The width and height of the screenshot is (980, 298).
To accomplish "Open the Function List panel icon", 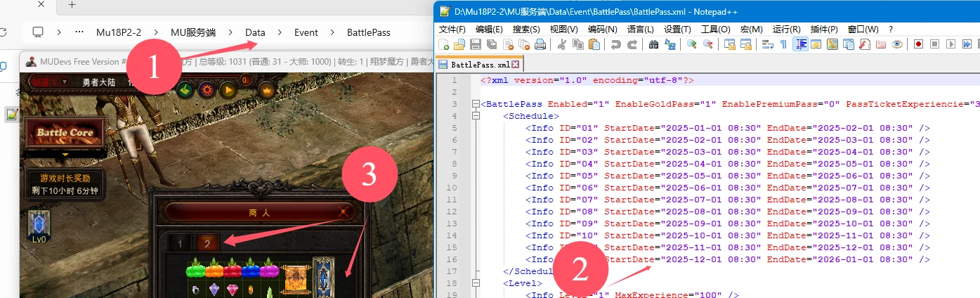I will coord(865,44).
